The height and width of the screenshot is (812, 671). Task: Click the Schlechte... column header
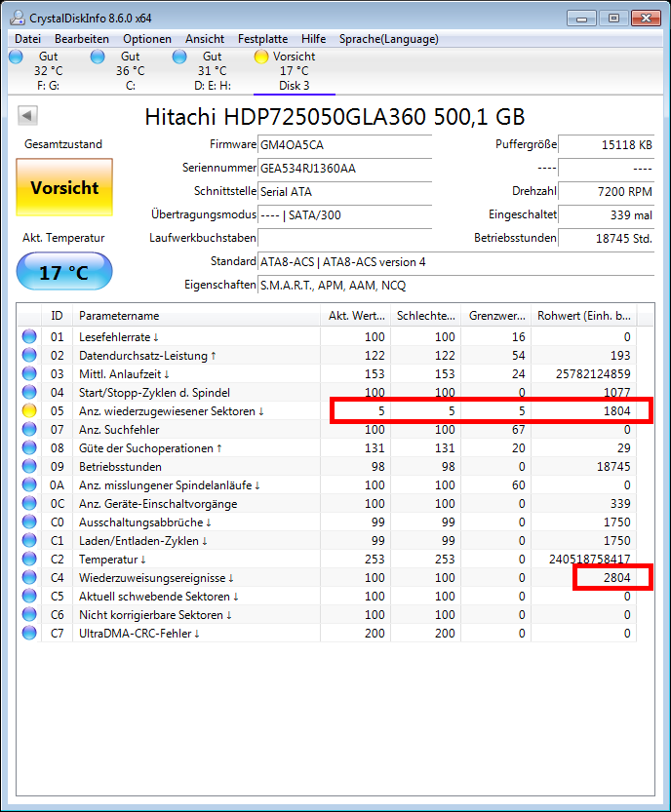426,316
